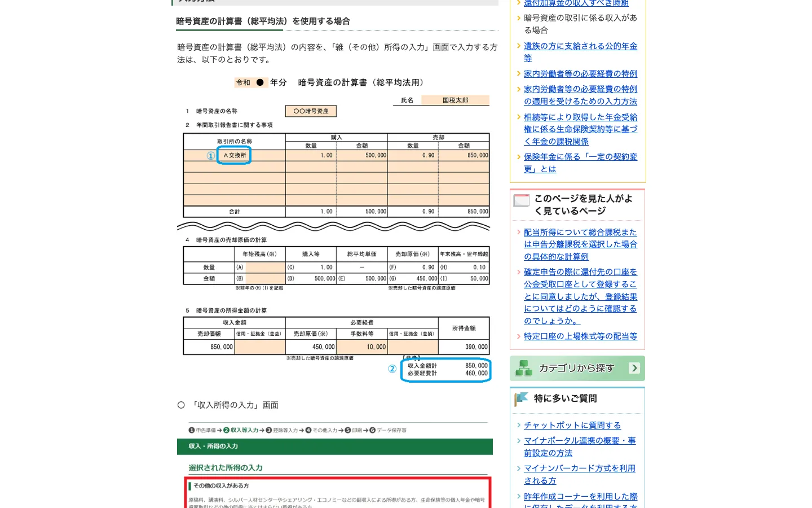Open link 配当所得について総合課税または申告分離課税
This screenshot has width=812, height=508.
[580, 244]
